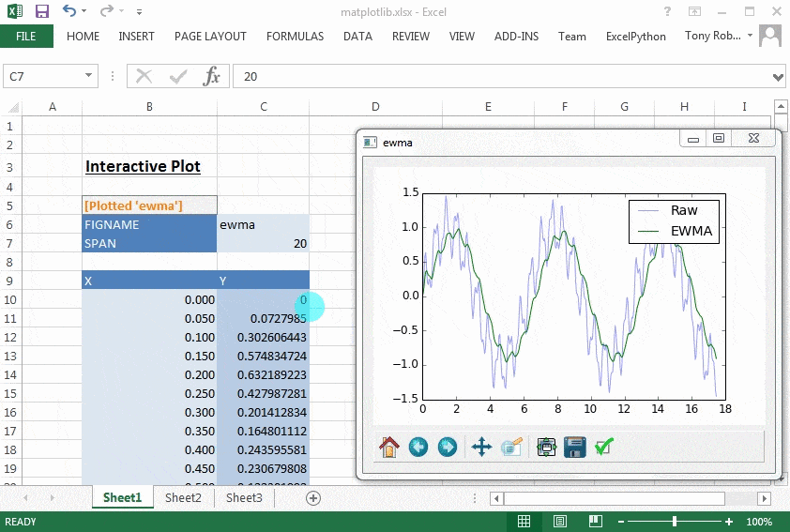Click into the formula bar showing 20
The height and width of the screenshot is (532, 790).
[501, 77]
